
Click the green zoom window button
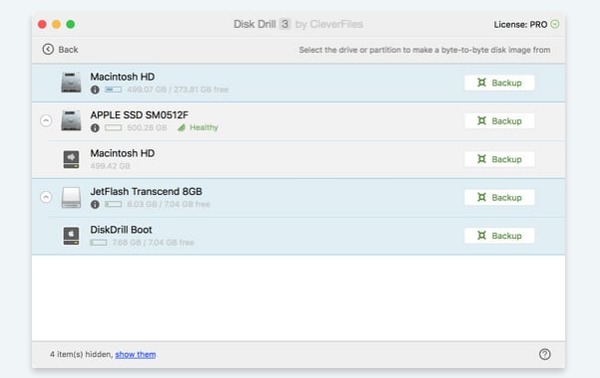point(70,24)
